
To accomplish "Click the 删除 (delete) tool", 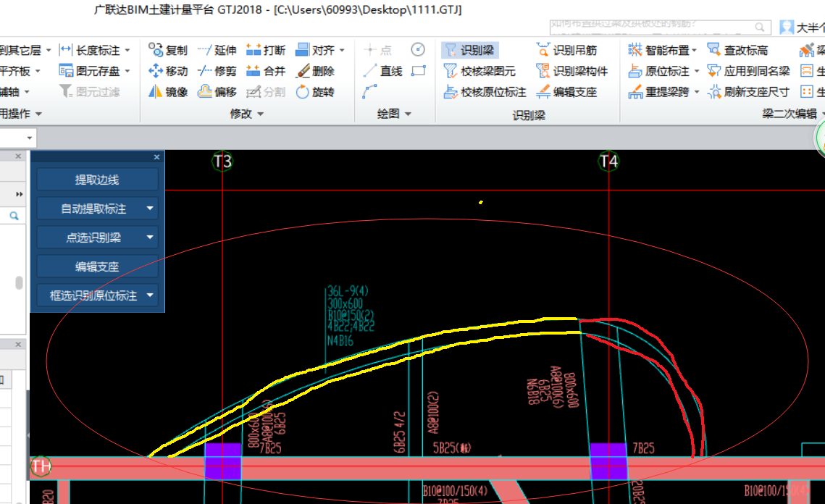I will pos(315,71).
